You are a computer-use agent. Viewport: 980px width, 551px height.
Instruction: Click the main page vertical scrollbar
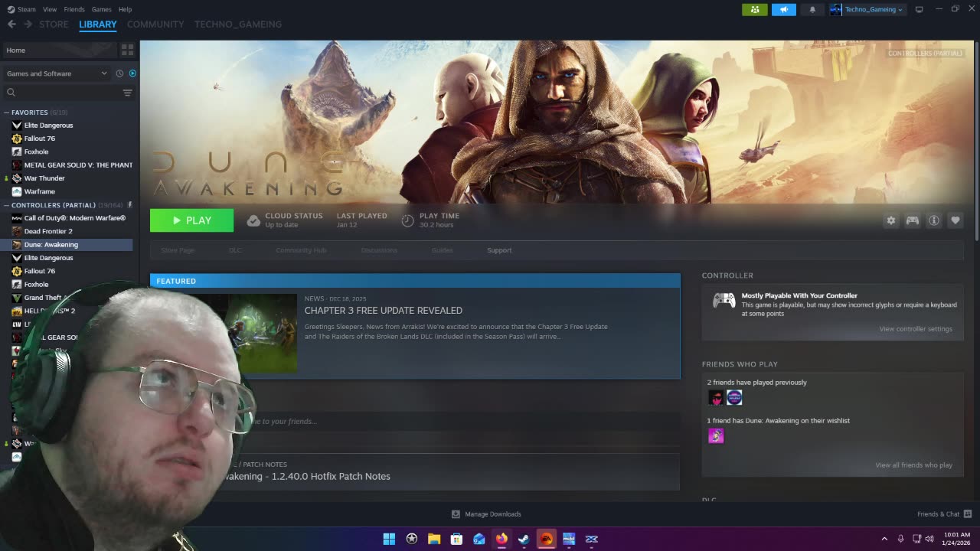[977, 142]
